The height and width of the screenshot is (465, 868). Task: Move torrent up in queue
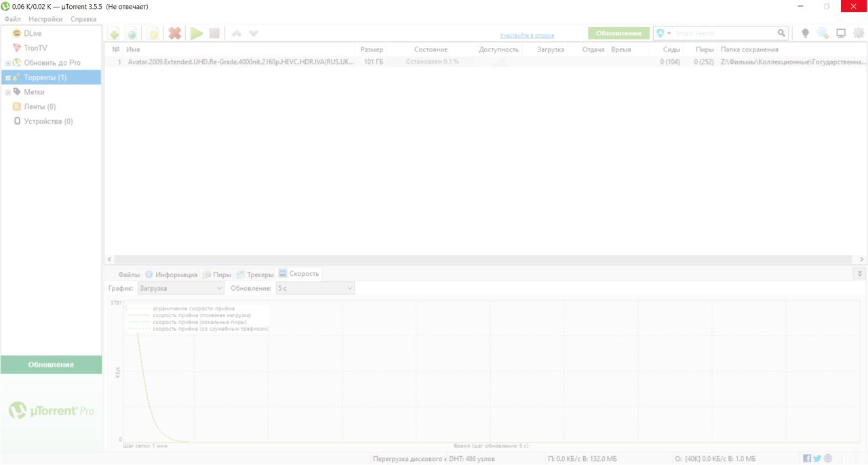tap(237, 33)
